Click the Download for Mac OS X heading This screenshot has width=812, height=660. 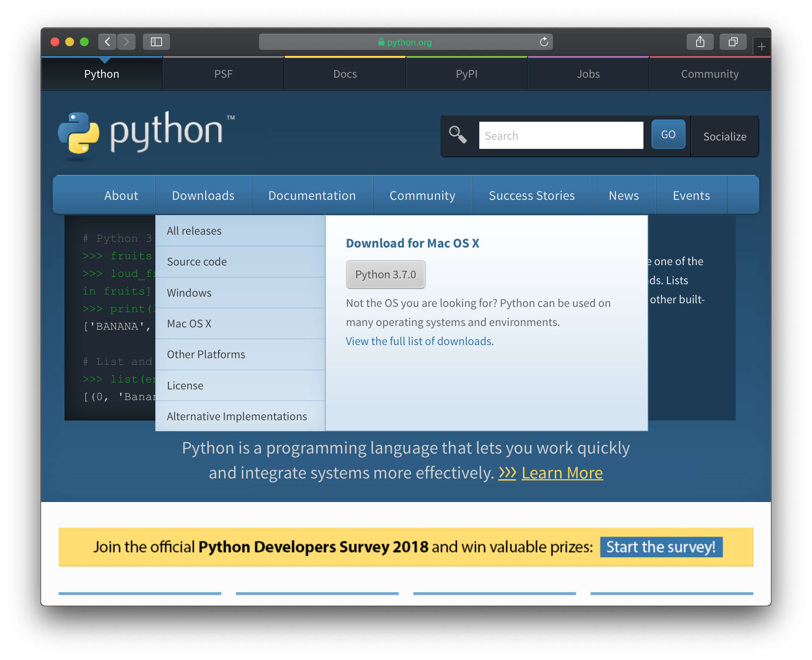412,243
